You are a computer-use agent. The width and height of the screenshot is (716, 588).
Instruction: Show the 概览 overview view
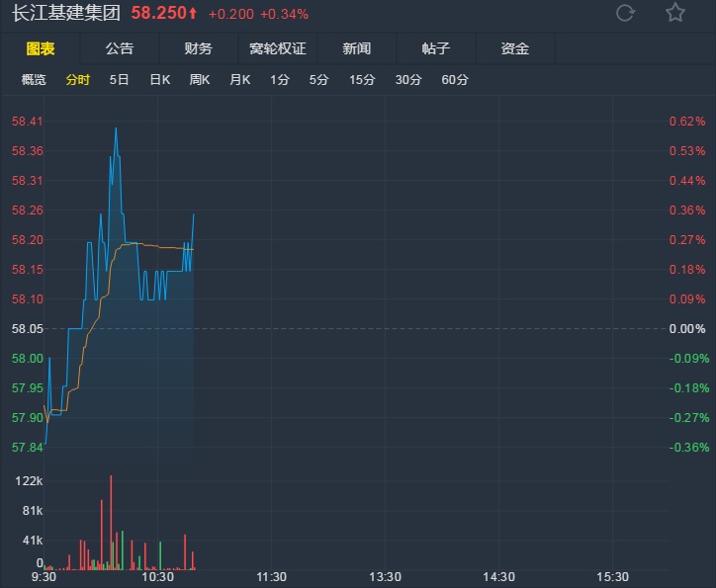click(34, 80)
